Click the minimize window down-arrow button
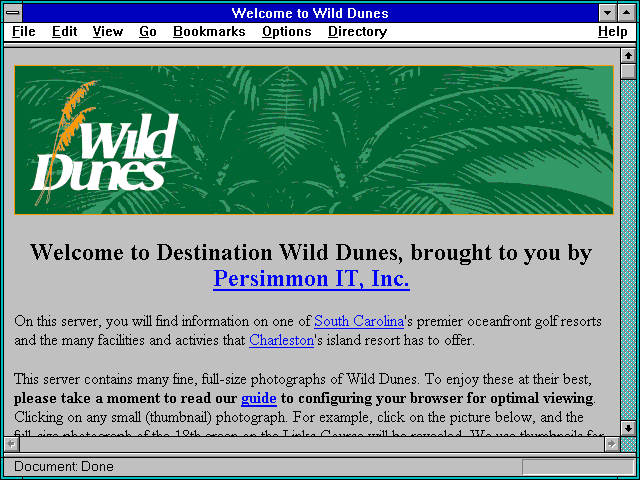The image size is (640, 480). coord(607,13)
